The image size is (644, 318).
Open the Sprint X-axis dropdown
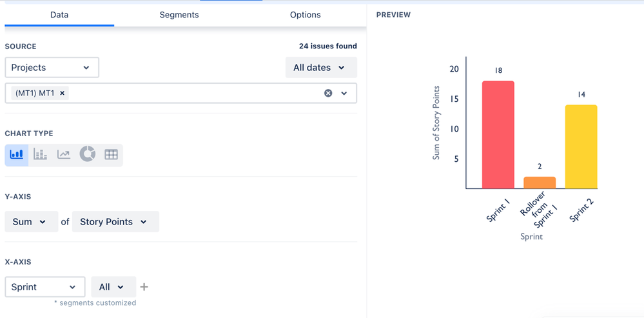44,287
